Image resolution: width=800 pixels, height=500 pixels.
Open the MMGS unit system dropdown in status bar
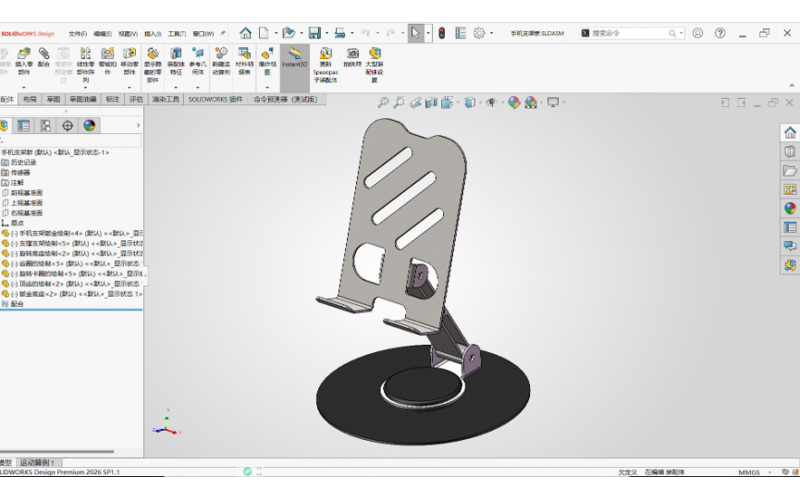click(755, 472)
